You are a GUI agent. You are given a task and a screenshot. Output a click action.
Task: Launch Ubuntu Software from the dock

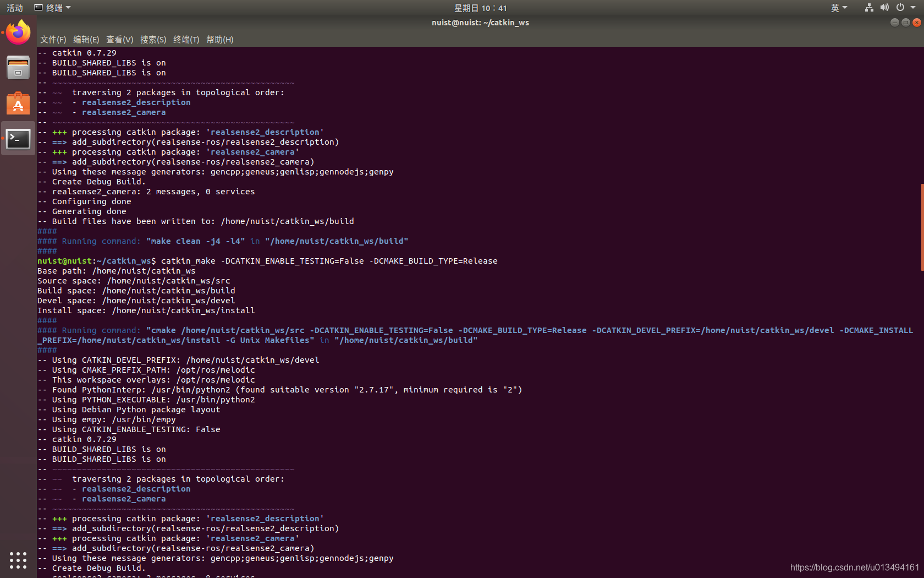(x=18, y=103)
